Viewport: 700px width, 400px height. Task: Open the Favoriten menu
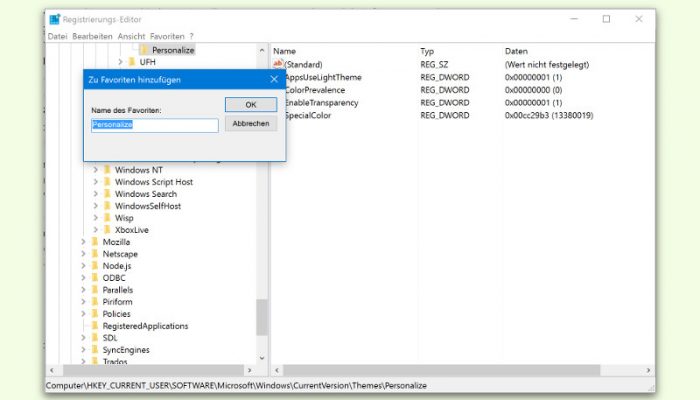(x=167, y=36)
